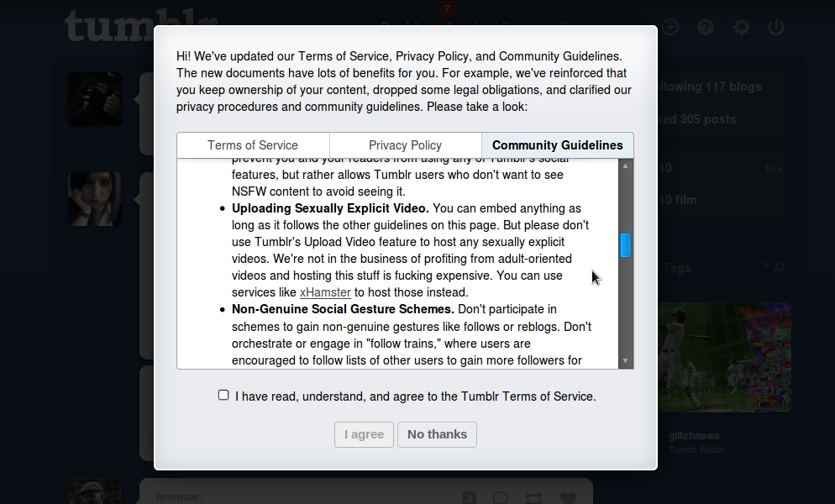Click the reblog icon on bremser post
The height and width of the screenshot is (504, 835).
[x=534, y=497]
